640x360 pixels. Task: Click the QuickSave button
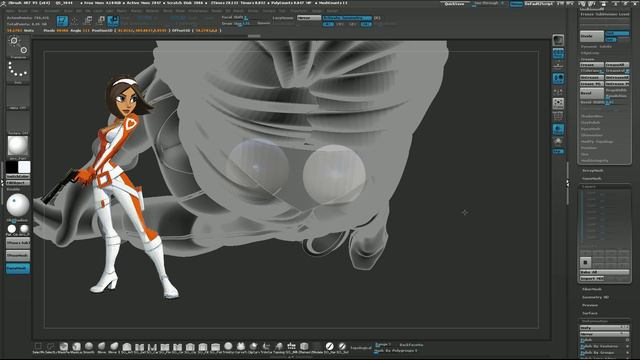(454, 4)
